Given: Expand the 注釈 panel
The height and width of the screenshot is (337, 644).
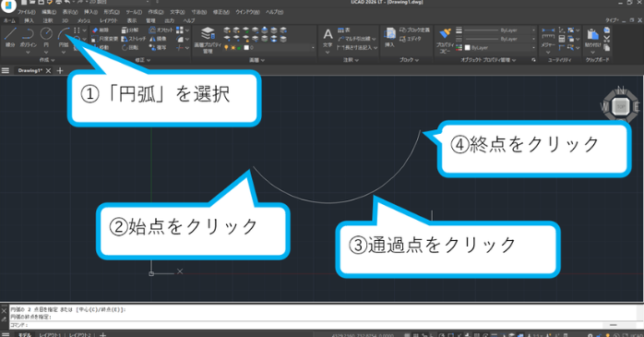Looking at the screenshot, I should click(x=351, y=60).
